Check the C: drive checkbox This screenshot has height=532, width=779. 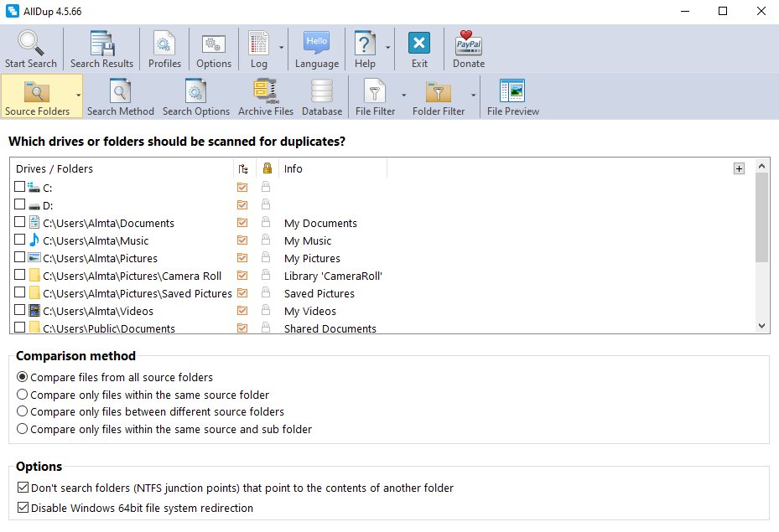20,188
